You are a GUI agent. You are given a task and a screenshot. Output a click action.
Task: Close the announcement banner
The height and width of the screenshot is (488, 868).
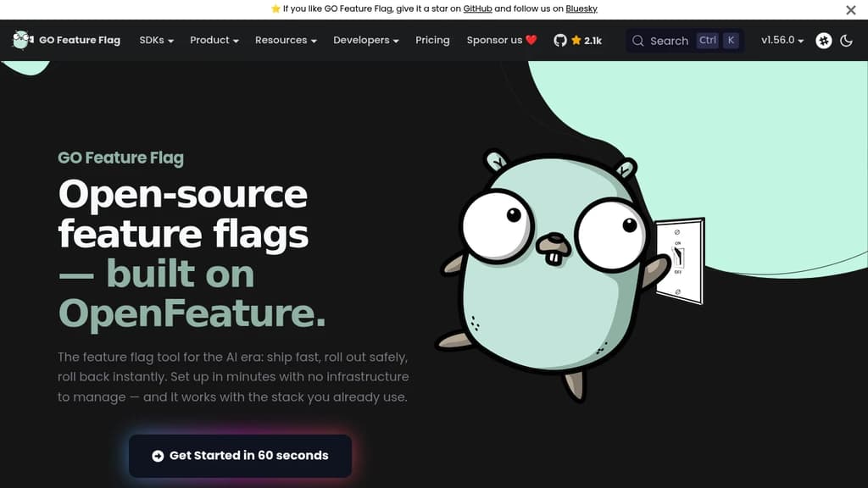pos(851,10)
